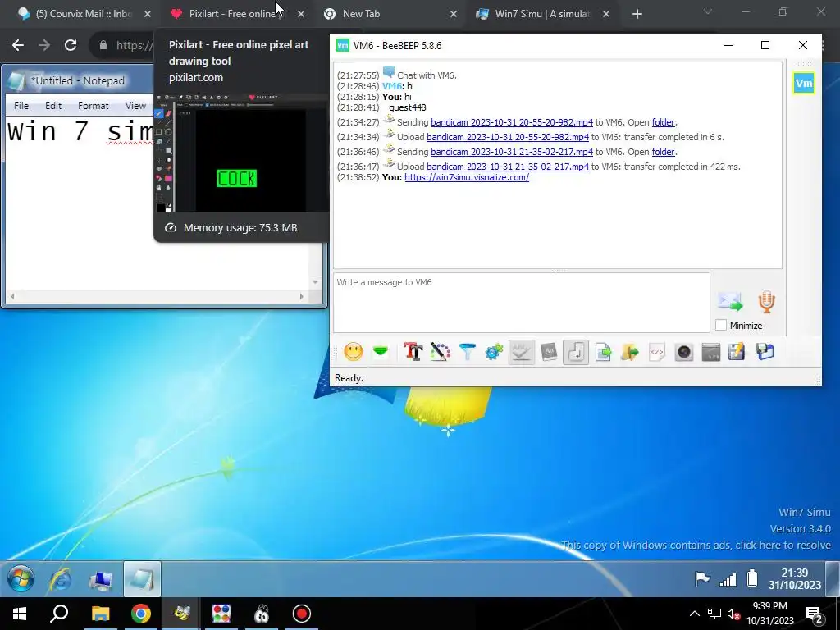
Task: Click the camera screenshot icon
Action: point(684,352)
